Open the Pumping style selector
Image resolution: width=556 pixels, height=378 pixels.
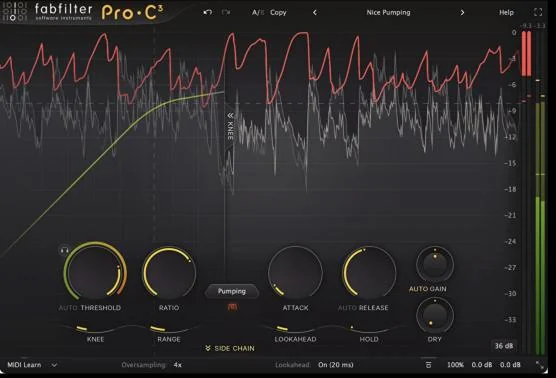(x=232, y=291)
